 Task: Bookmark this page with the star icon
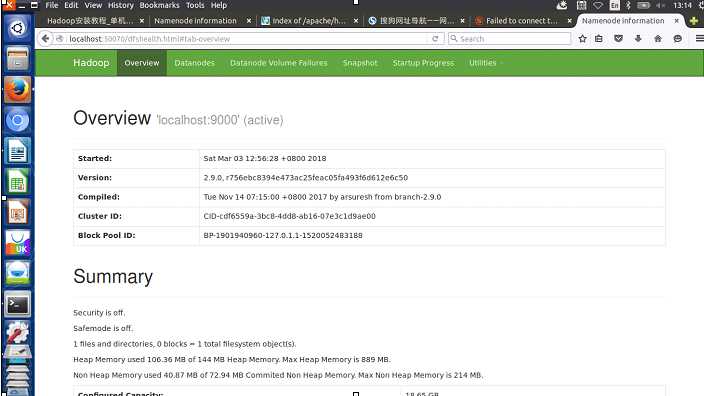(582, 39)
